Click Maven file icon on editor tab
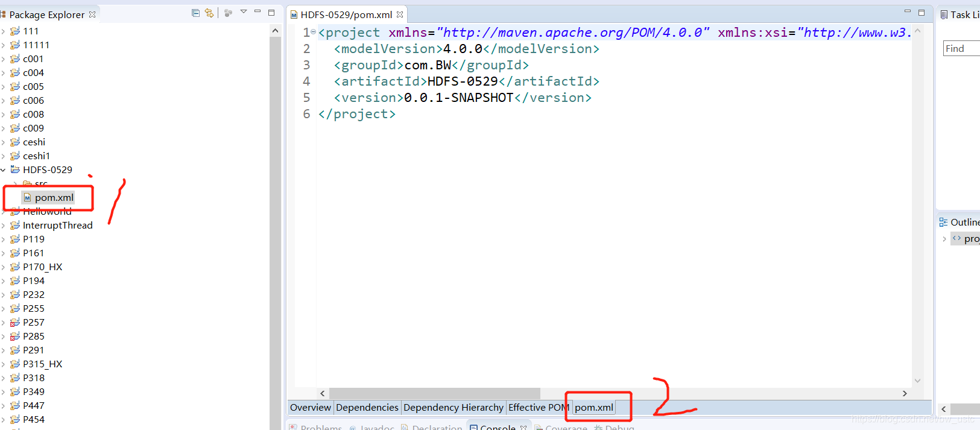980x430 pixels. [294, 14]
